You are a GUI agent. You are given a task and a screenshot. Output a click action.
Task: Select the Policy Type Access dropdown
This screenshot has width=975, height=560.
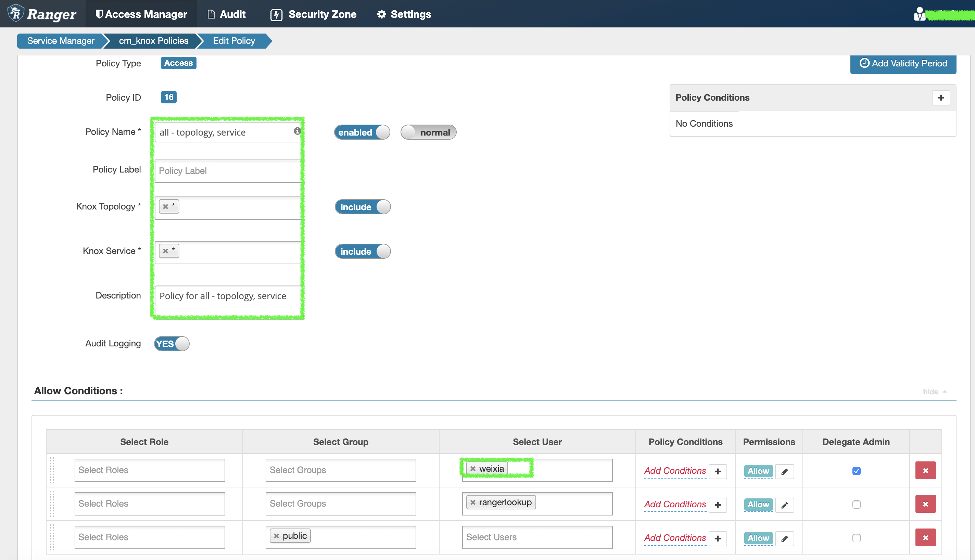tap(177, 63)
